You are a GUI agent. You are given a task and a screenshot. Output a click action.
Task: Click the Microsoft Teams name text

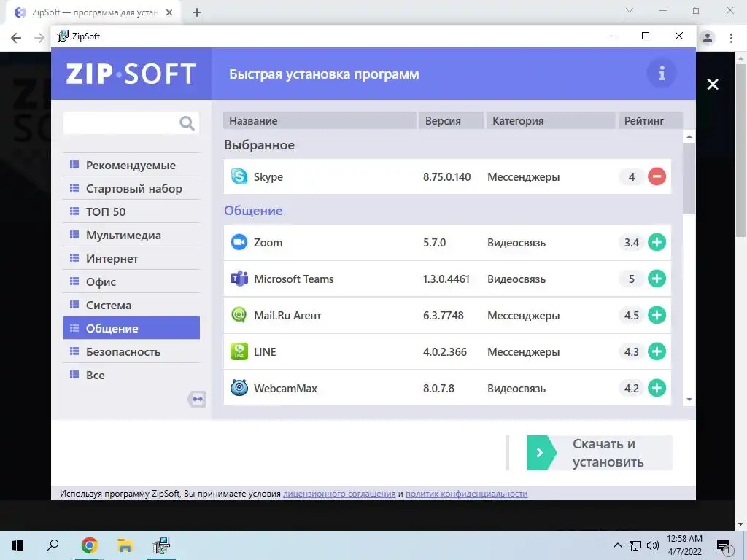(x=293, y=279)
